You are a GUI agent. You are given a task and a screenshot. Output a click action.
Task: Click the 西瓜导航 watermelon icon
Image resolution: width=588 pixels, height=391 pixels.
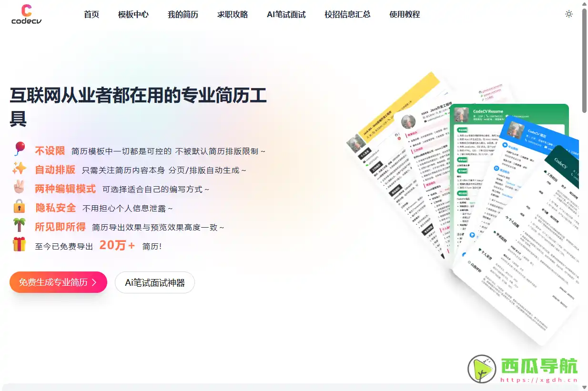click(482, 369)
